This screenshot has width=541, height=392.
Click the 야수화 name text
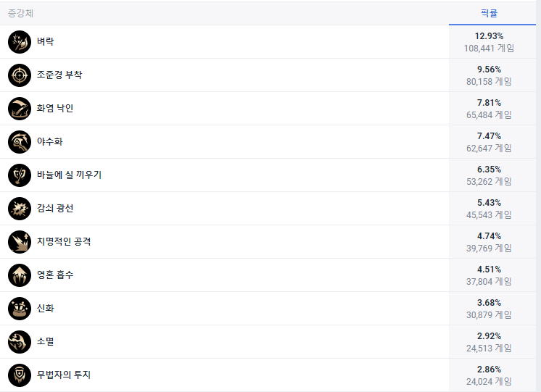tap(50, 141)
